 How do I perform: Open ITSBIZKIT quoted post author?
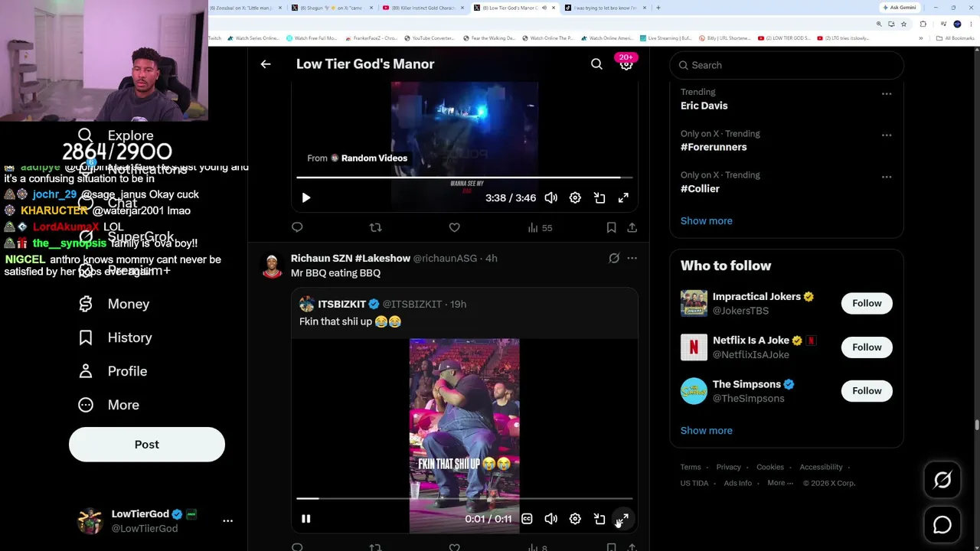pyautogui.click(x=341, y=304)
